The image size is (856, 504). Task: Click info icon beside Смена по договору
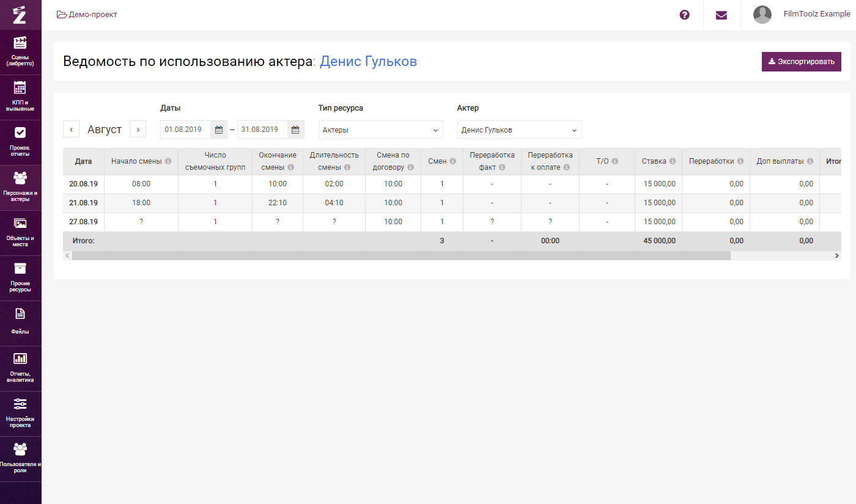pyautogui.click(x=410, y=167)
